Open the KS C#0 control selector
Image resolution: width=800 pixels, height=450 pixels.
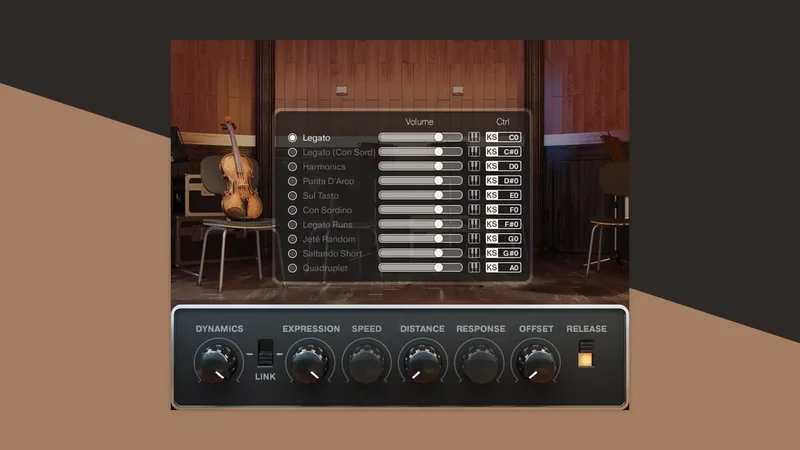pyautogui.click(x=503, y=152)
